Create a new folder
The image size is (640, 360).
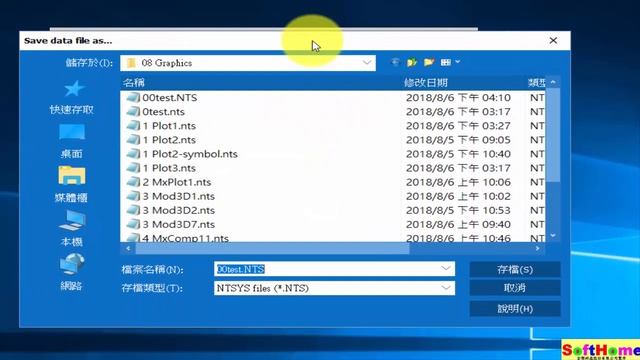[429, 62]
